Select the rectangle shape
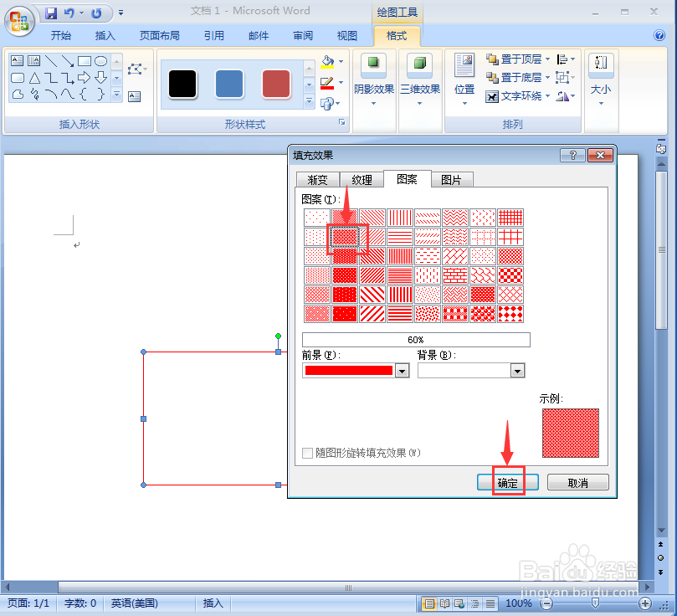This screenshot has height=616, width=677. tap(85, 60)
